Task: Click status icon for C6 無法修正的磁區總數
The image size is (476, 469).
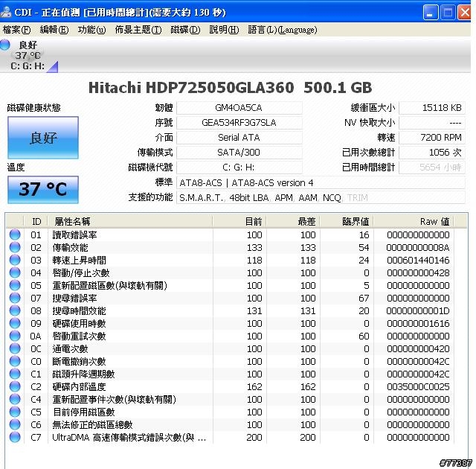Action: [x=15, y=424]
